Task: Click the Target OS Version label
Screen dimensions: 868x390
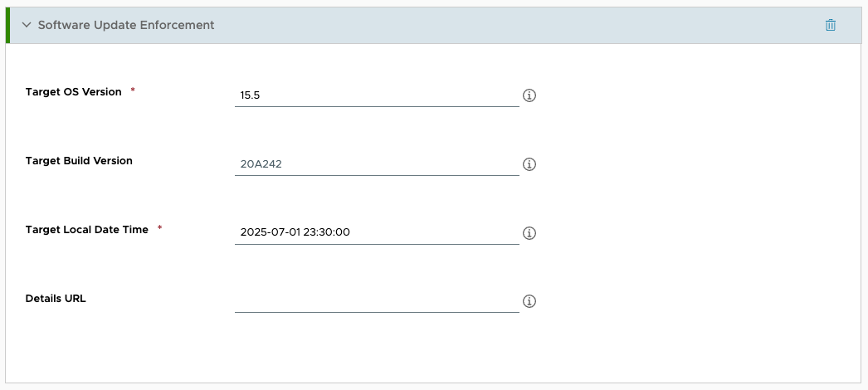Action: tap(74, 92)
